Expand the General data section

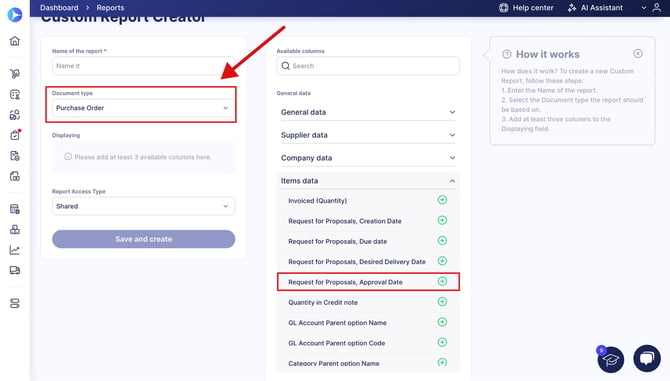[368, 112]
